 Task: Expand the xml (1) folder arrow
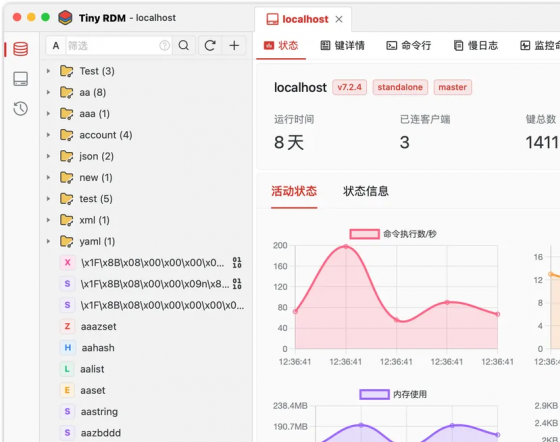pyautogui.click(x=49, y=220)
